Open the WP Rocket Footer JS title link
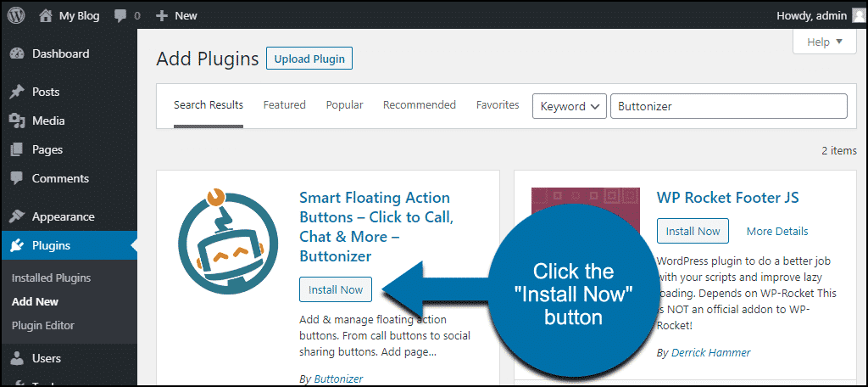 [728, 198]
